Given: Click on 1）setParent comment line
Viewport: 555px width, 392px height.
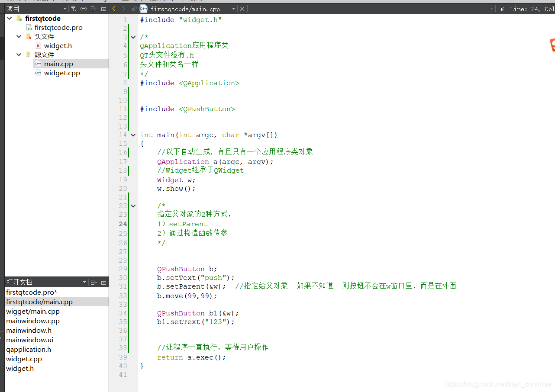Looking at the screenshot, I should [x=183, y=224].
